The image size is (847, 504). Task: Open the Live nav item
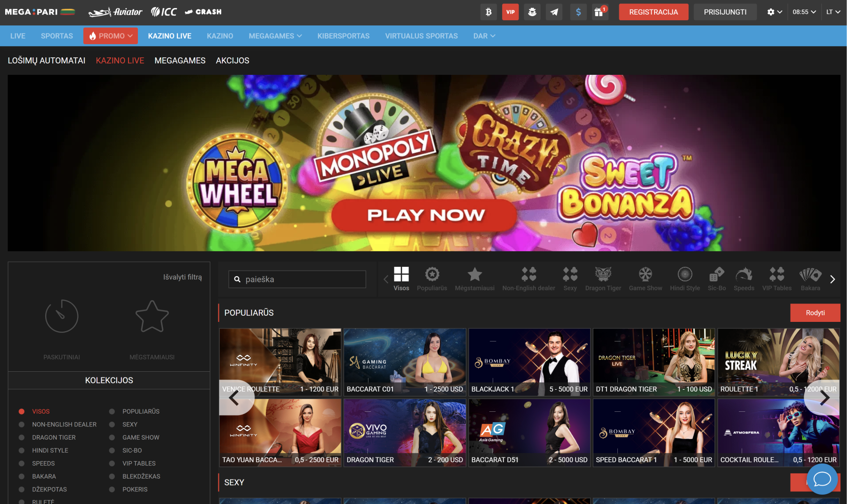point(18,36)
